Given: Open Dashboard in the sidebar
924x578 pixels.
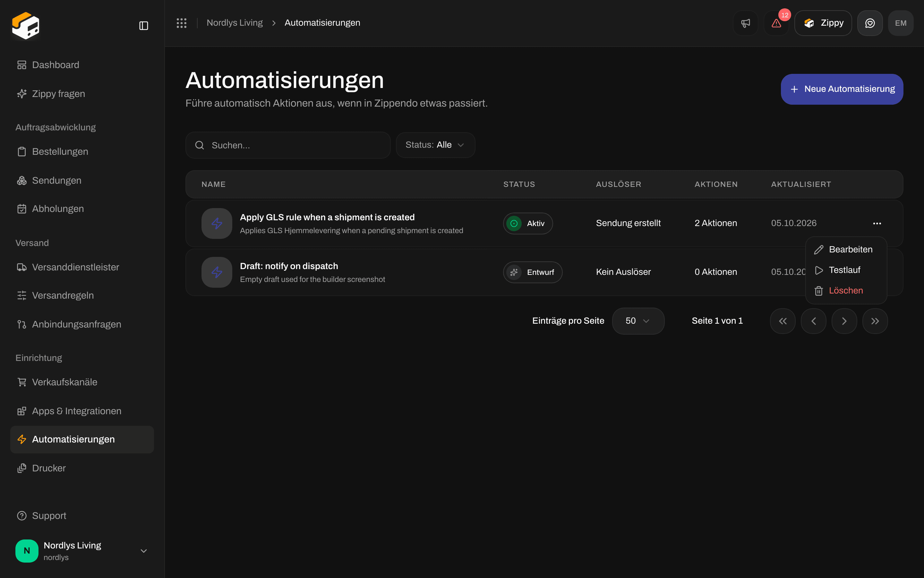Looking at the screenshot, I should pos(82,65).
